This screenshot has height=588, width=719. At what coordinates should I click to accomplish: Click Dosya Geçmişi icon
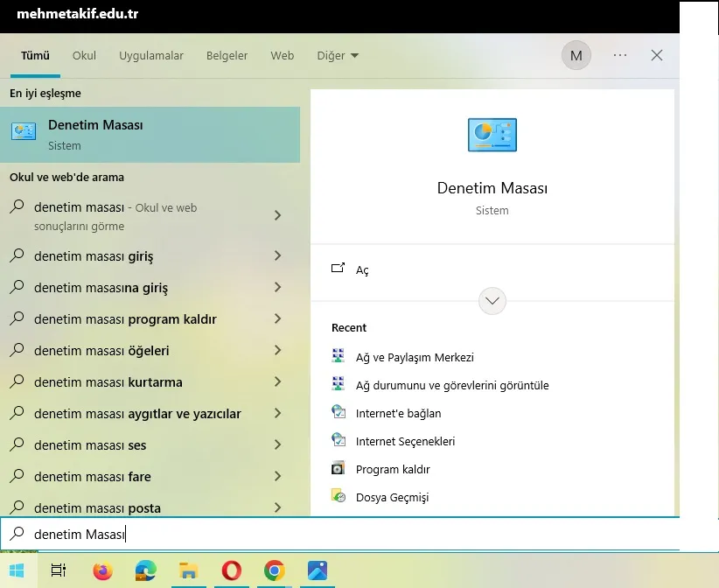pos(339,496)
